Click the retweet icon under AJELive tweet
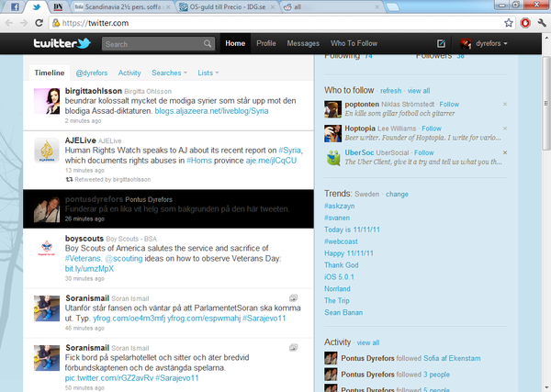 69,180
